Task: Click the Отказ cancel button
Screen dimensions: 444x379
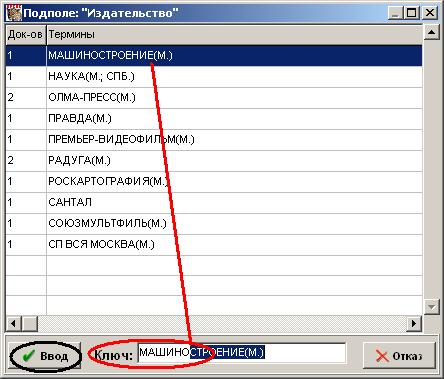Action: tap(399, 356)
